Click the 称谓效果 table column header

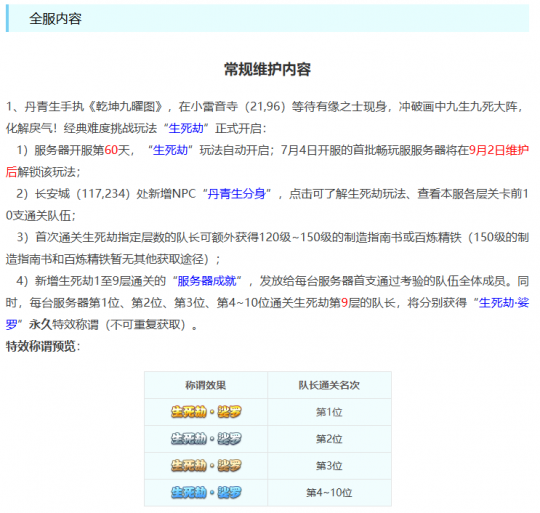(206, 385)
